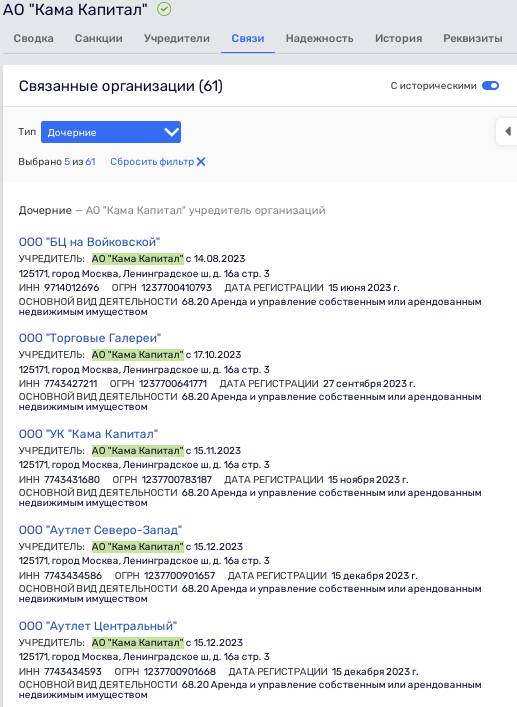Screen dimensions: 517x707
Task: Open the 'Дочерние' type dropdown
Action: [111, 132]
